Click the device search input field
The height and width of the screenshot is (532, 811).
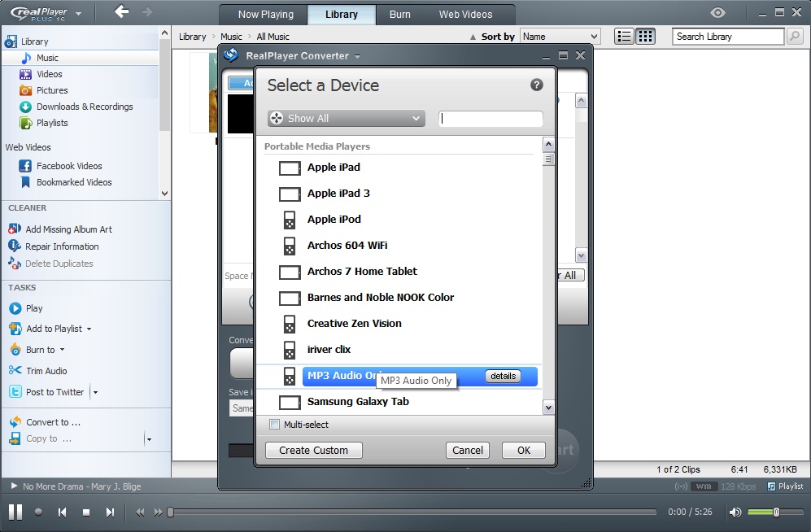click(491, 119)
